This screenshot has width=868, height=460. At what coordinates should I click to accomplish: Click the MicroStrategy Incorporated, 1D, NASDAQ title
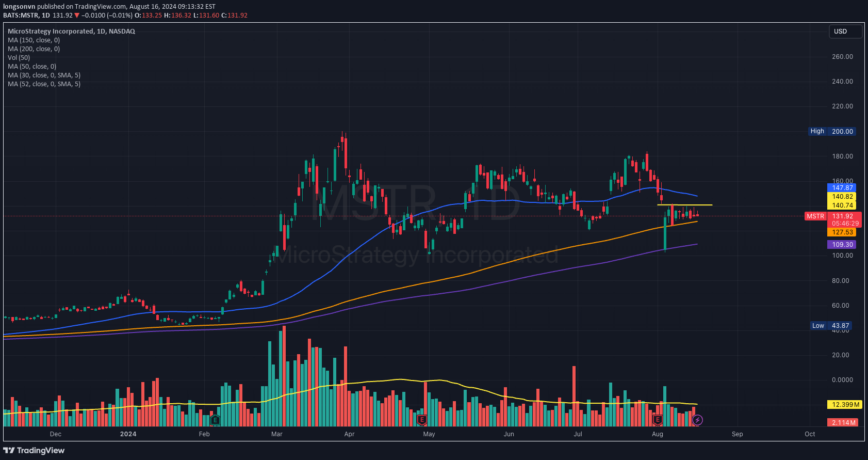point(71,31)
